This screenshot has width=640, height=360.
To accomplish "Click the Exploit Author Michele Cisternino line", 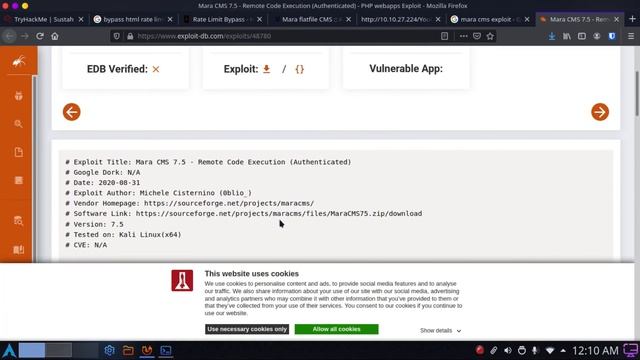I will click(x=158, y=193).
